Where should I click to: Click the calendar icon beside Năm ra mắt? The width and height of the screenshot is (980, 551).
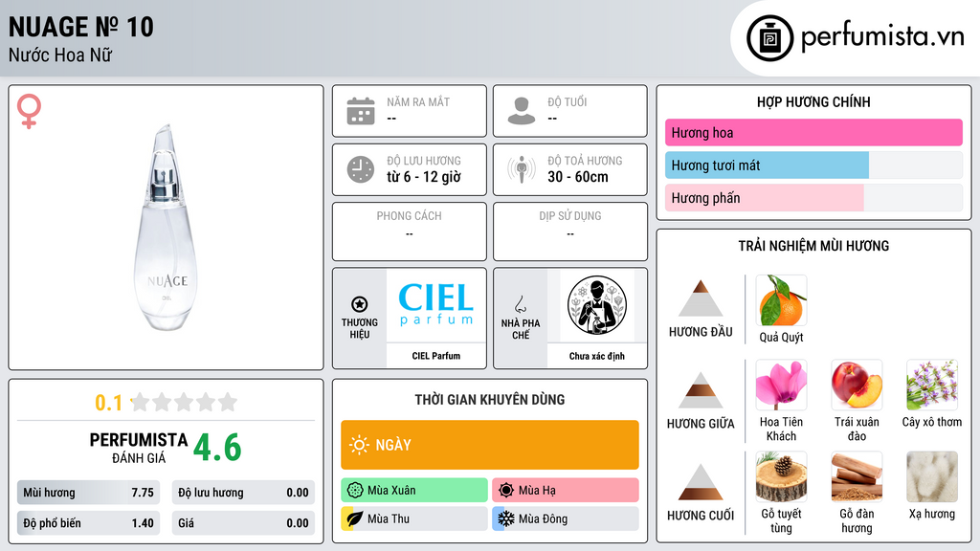[361, 111]
